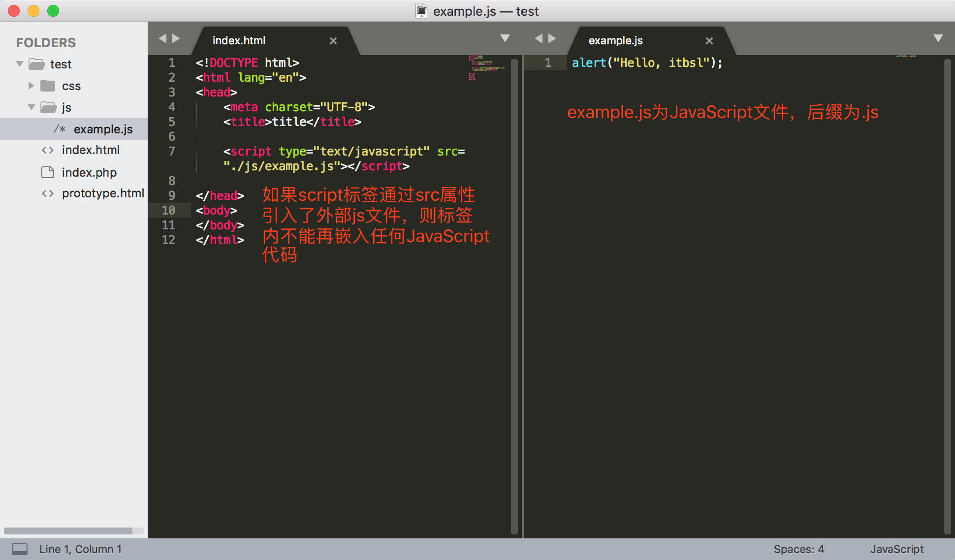Expand the css folder
Screen dimensions: 955x560
point(31,86)
